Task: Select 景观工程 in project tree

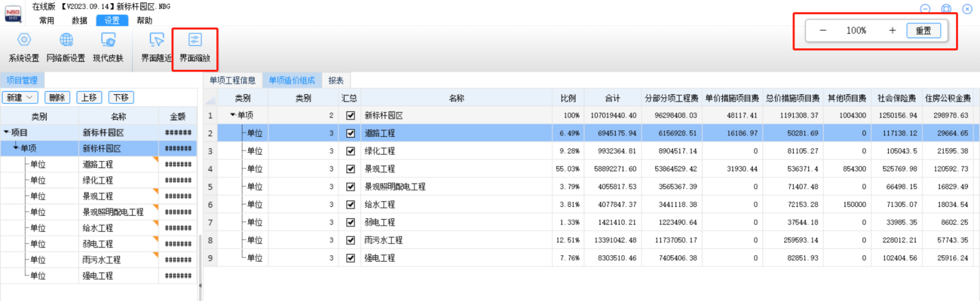Action: tap(98, 196)
